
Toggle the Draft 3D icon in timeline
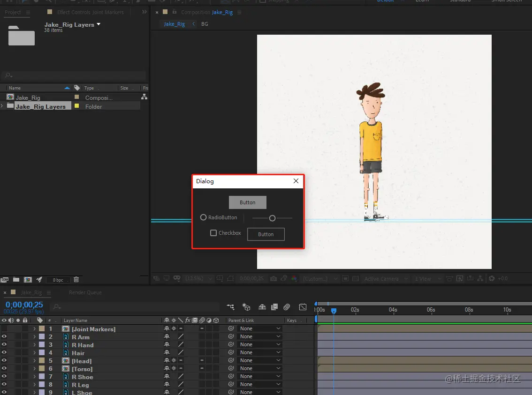246,307
